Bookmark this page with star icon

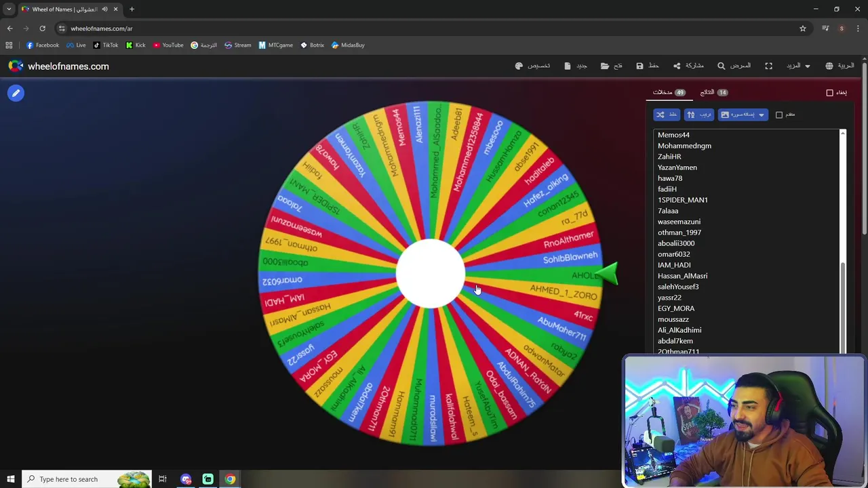(x=803, y=28)
